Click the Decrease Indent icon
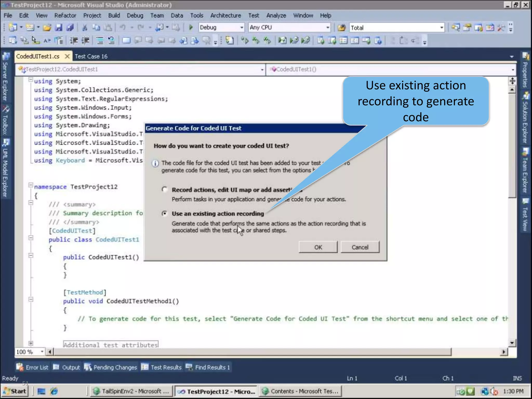Image resolution: width=532 pixels, height=399 pixels. pos(74,40)
